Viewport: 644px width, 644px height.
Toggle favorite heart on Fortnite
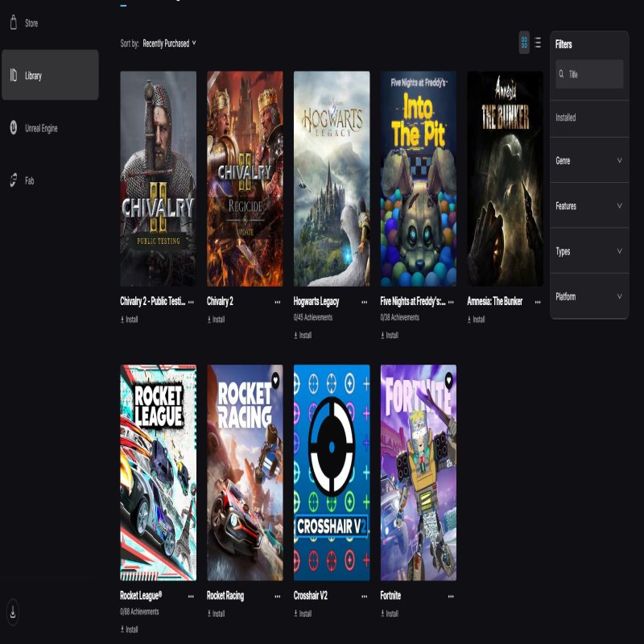pyautogui.click(x=448, y=378)
